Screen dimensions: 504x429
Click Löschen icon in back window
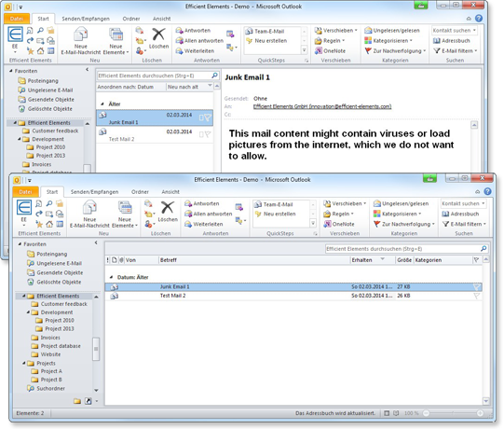coord(158,38)
